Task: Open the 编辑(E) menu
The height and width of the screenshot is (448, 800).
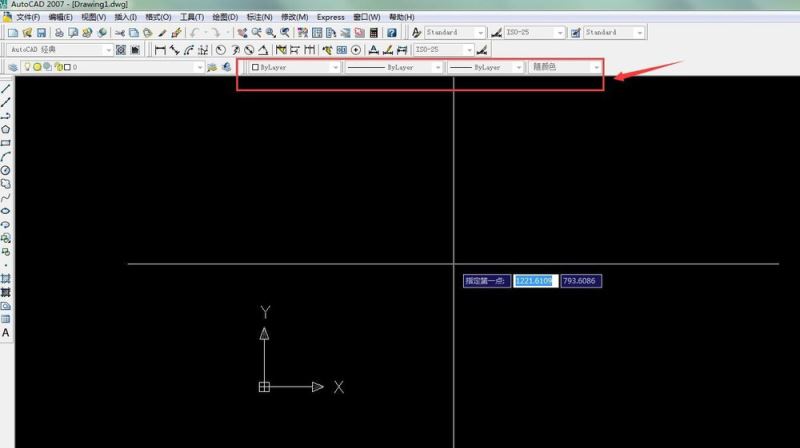Action: pyautogui.click(x=60, y=17)
